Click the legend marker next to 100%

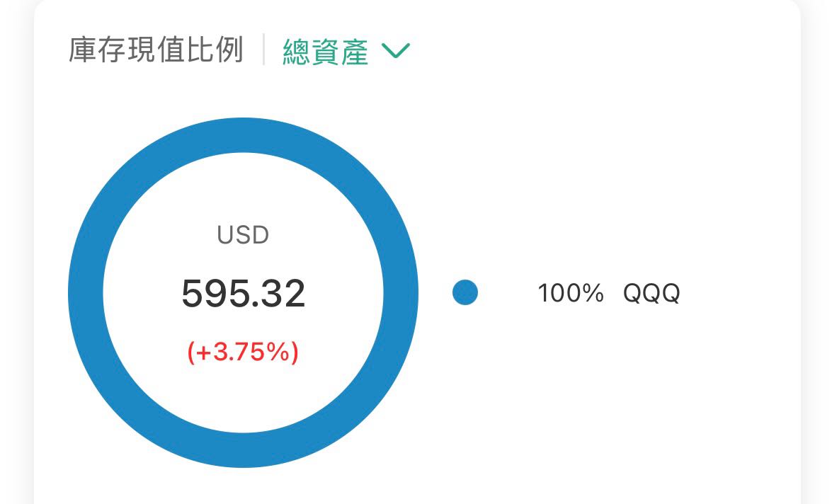click(x=465, y=293)
